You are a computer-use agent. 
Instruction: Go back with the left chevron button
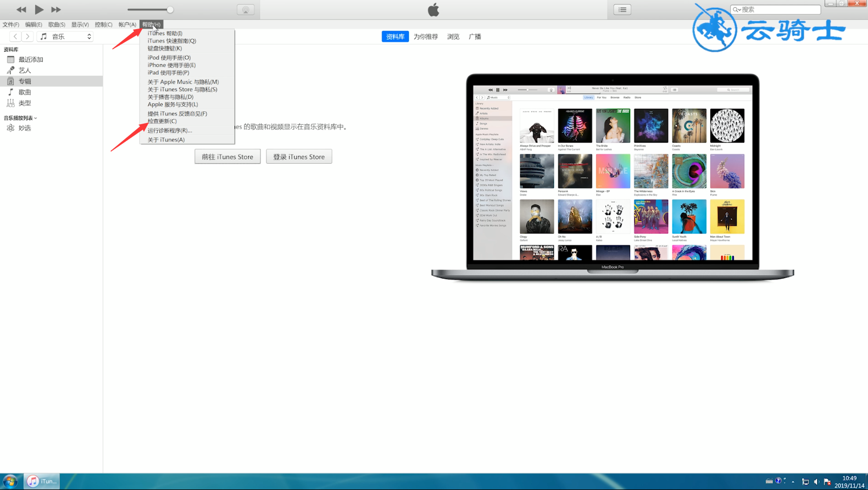15,36
